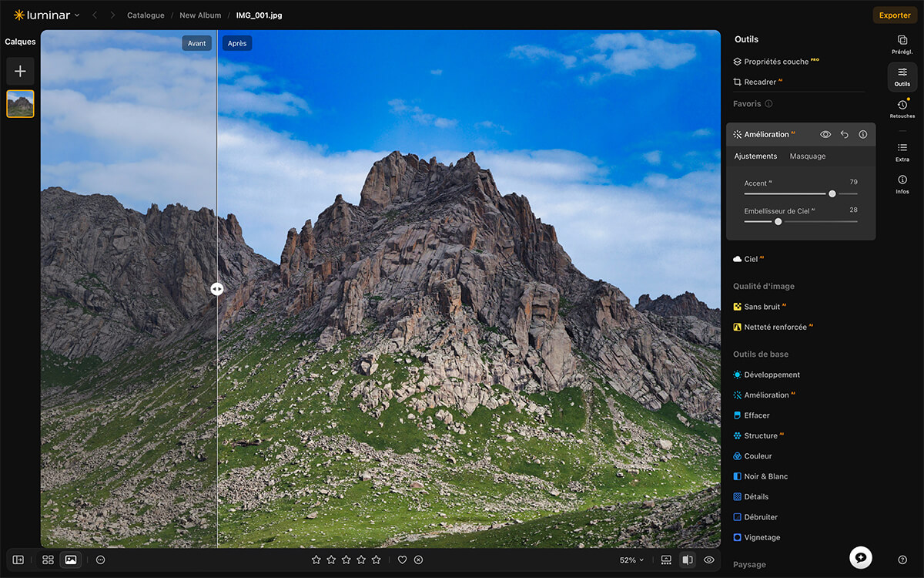The height and width of the screenshot is (578, 924).
Task: Mark the photo as rejected with the X circle
Action: (x=418, y=560)
